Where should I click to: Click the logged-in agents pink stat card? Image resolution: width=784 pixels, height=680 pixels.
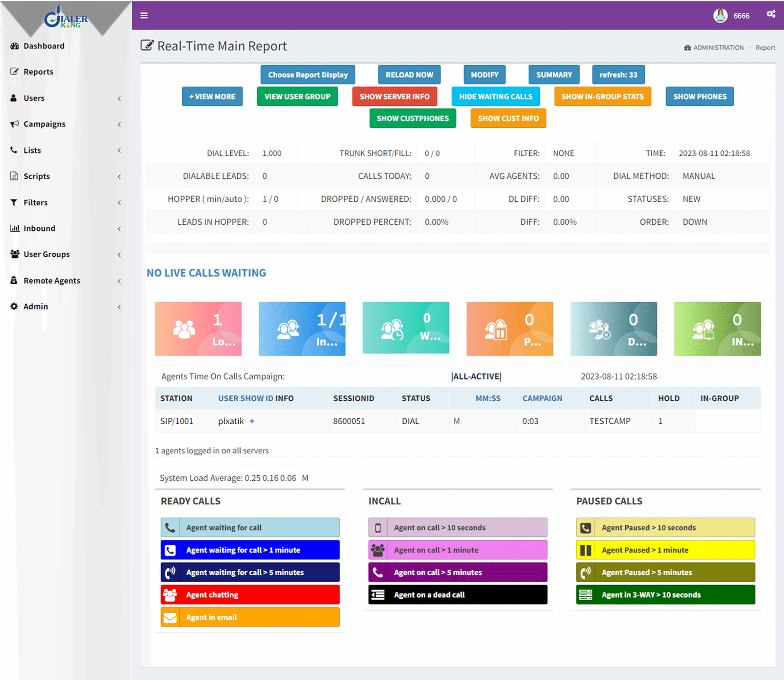click(x=198, y=328)
